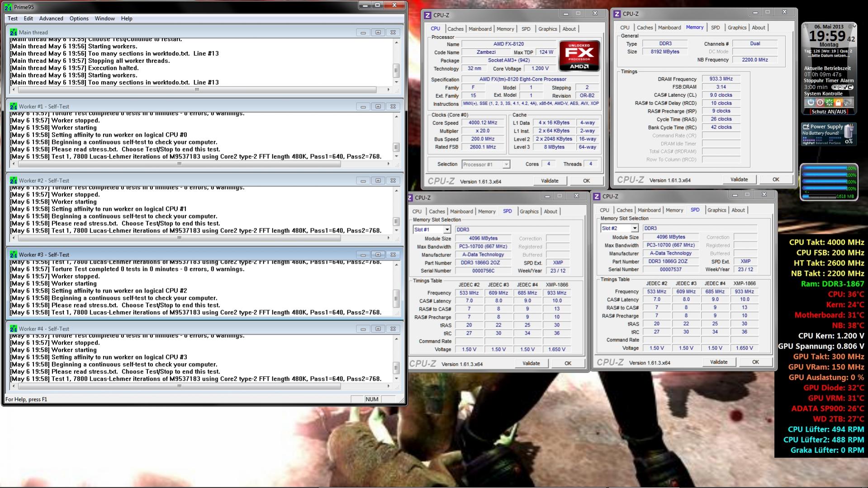Switch to Mainboard tab in CPU-Z CPU window
Screen dimensions: 868x488
pyautogui.click(x=480, y=29)
